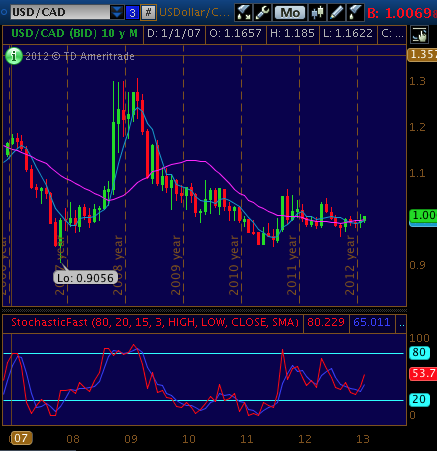Click the green info icon
This screenshot has width=437, height=451.
point(14,56)
